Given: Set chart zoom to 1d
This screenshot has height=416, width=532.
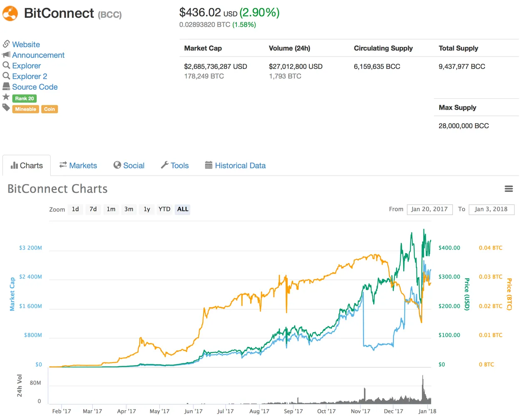Looking at the screenshot, I should pos(75,209).
